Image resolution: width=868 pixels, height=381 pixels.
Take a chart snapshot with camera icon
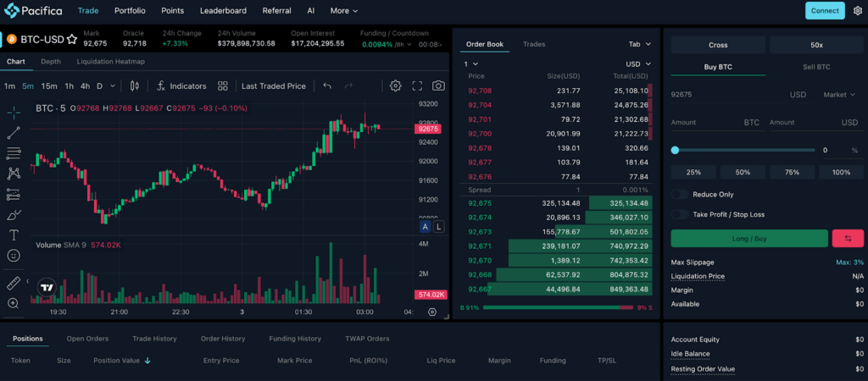tap(438, 86)
